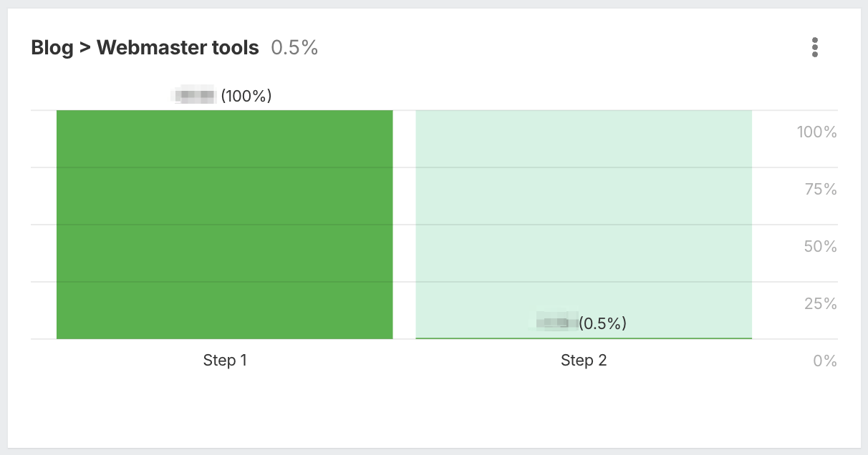Click the 50% y-axis label

821,246
